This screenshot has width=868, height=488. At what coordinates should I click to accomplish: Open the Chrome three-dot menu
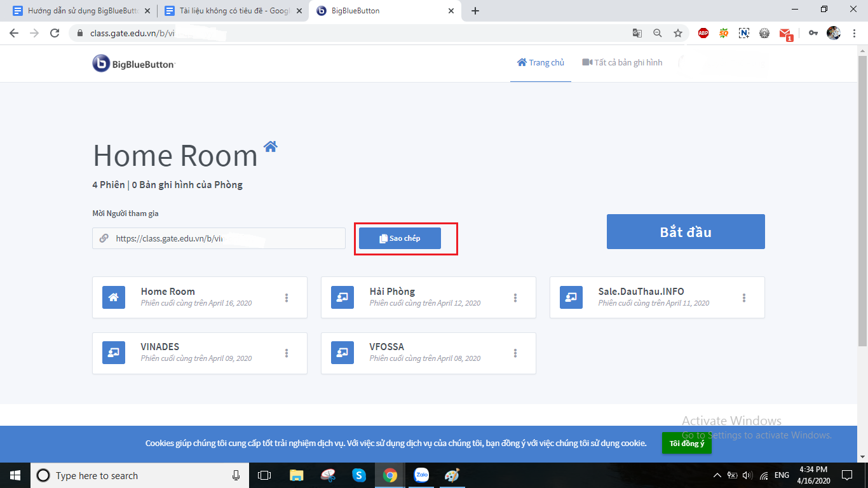[x=854, y=33]
